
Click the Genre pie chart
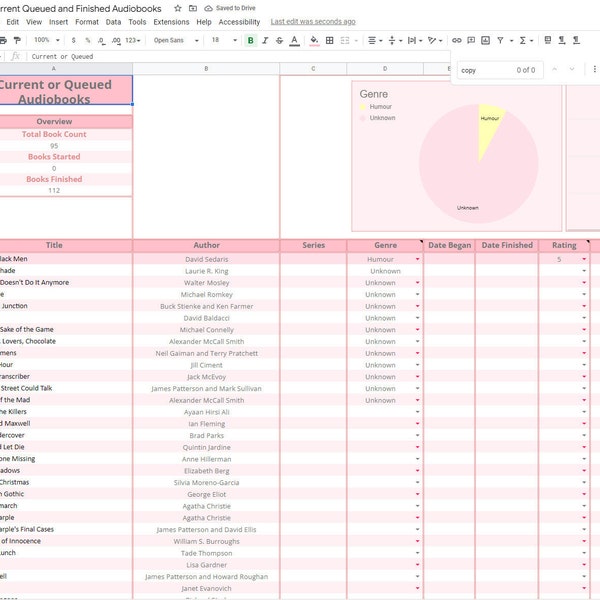[x=478, y=163]
